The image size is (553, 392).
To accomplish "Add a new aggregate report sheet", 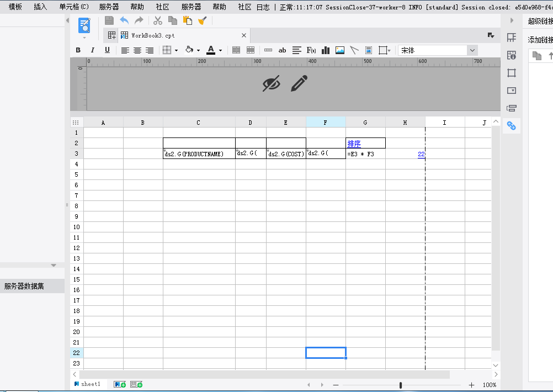I will pyautogui.click(x=136, y=384).
